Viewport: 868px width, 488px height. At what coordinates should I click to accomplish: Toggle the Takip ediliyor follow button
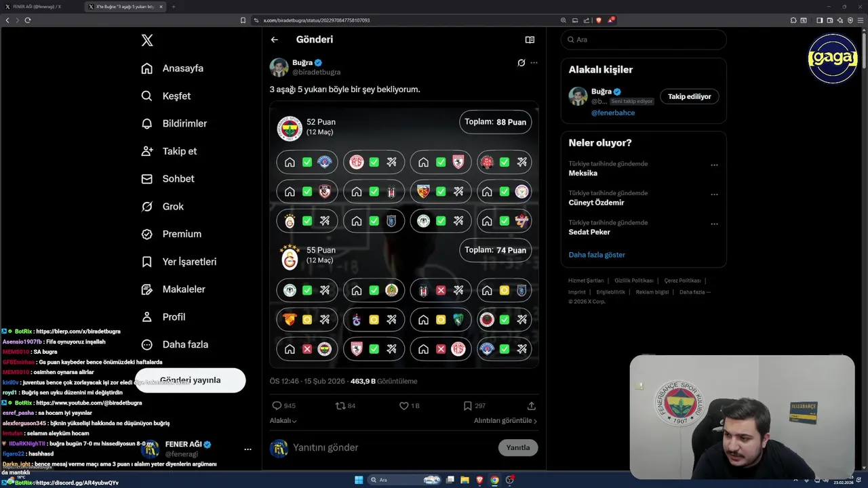[689, 96]
